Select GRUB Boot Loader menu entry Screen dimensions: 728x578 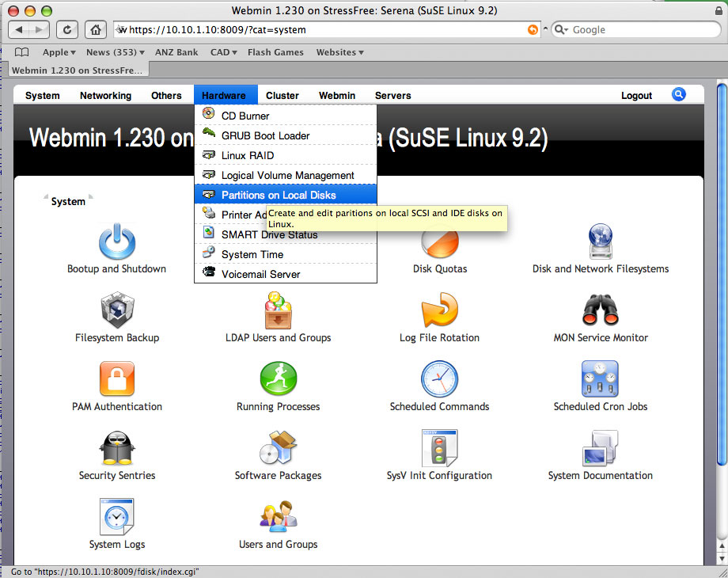tap(286, 135)
